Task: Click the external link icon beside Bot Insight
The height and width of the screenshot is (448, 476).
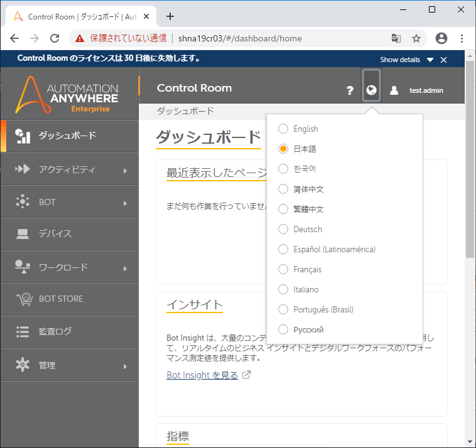Action: [x=247, y=375]
